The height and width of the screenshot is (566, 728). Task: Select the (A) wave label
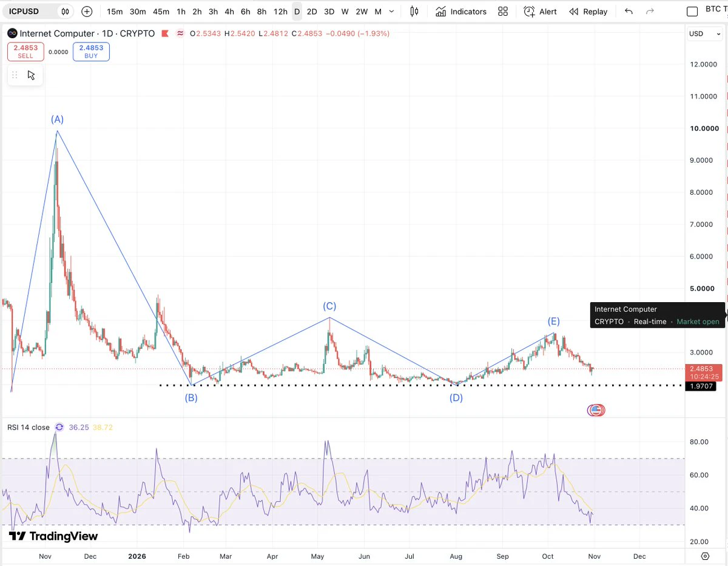(x=57, y=119)
